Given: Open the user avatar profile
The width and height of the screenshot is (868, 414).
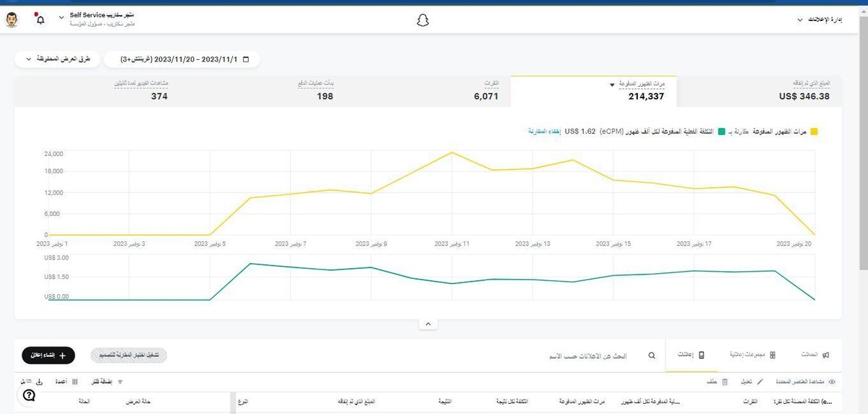Looking at the screenshot, I should [12, 20].
